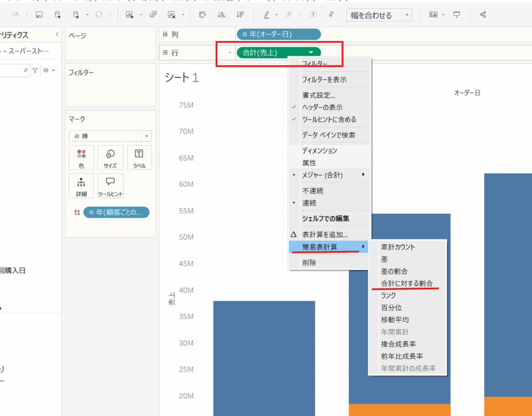This screenshot has width=532, height=416.
Task: Click the Save icon in the toolbar
Action: pyautogui.click(x=39, y=15)
